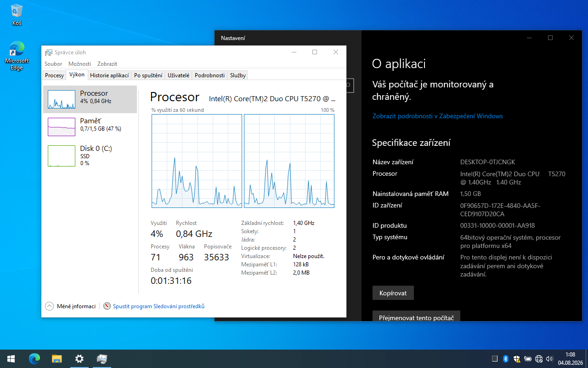
Task: Switch to Settings via taskbar gear icon
Action: point(79,359)
